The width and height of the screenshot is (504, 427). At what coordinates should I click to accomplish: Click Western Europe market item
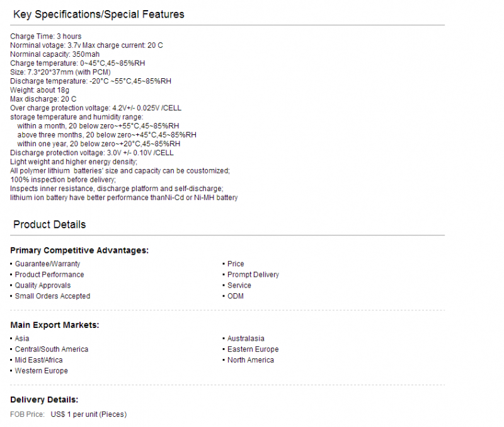(42, 371)
